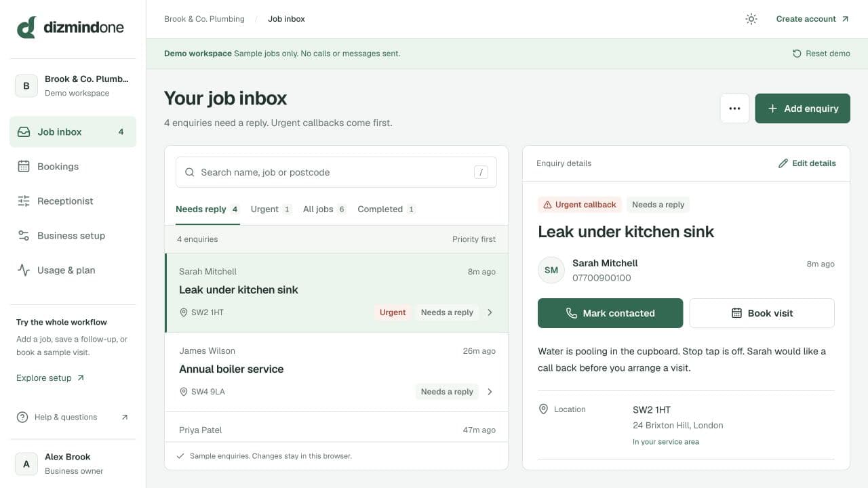This screenshot has height=488, width=868.
Task: Switch to the Completed tab
Action: [387, 209]
